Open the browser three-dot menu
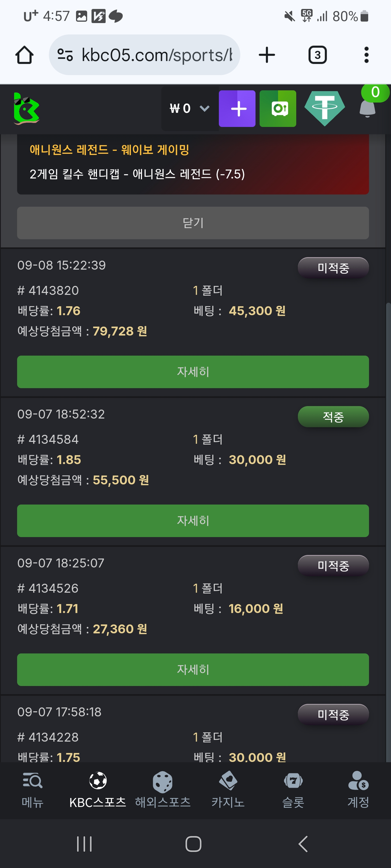391x868 pixels. 366,55
